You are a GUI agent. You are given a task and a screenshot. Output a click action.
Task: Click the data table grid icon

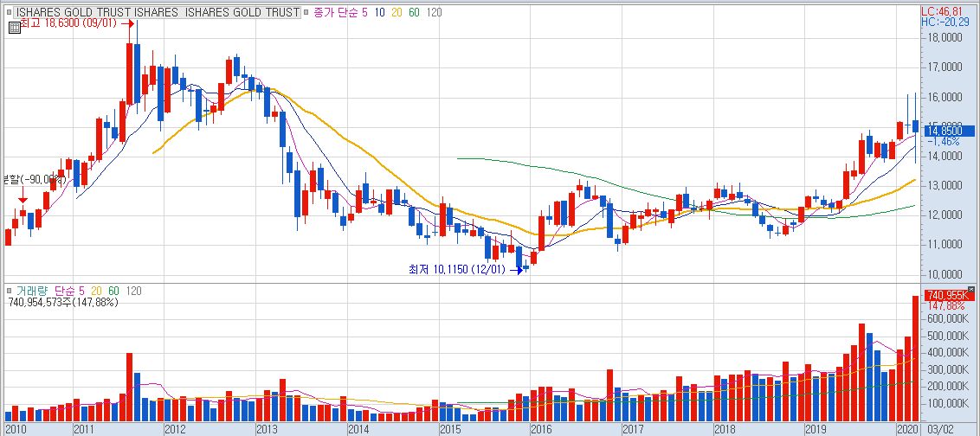[x=13, y=26]
